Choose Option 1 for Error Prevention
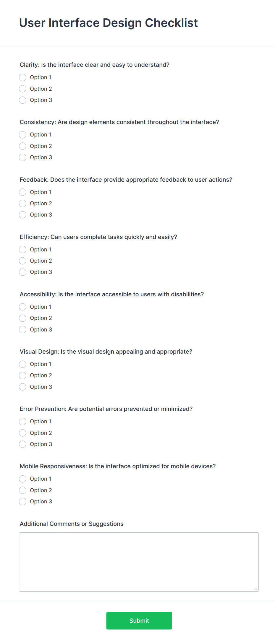The height and width of the screenshot is (644, 275). coord(23,422)
